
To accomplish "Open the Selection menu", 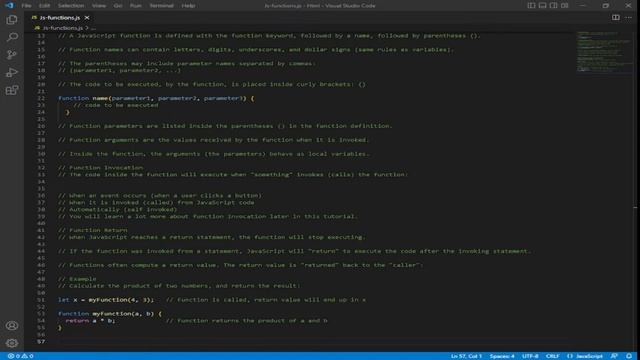I will 71,6.
